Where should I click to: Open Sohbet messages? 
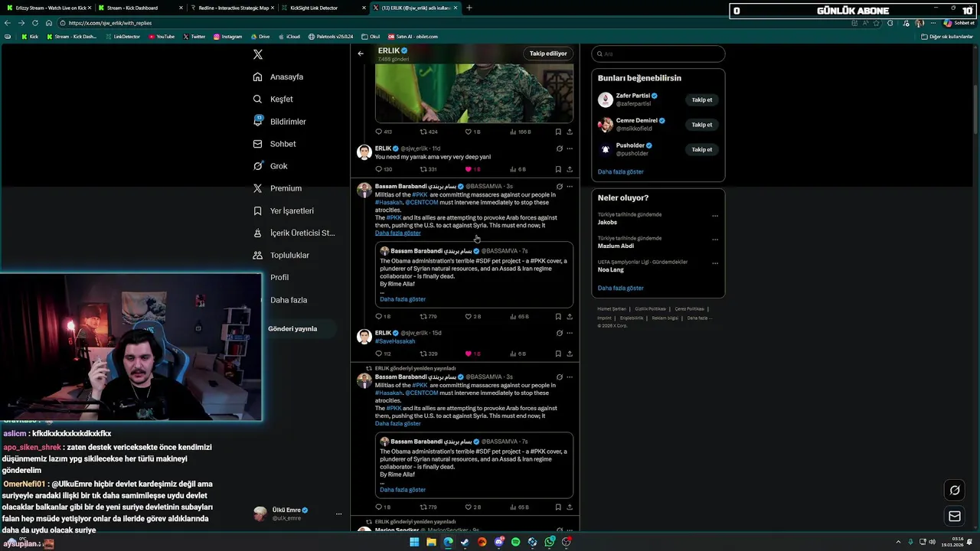point(274,144)
